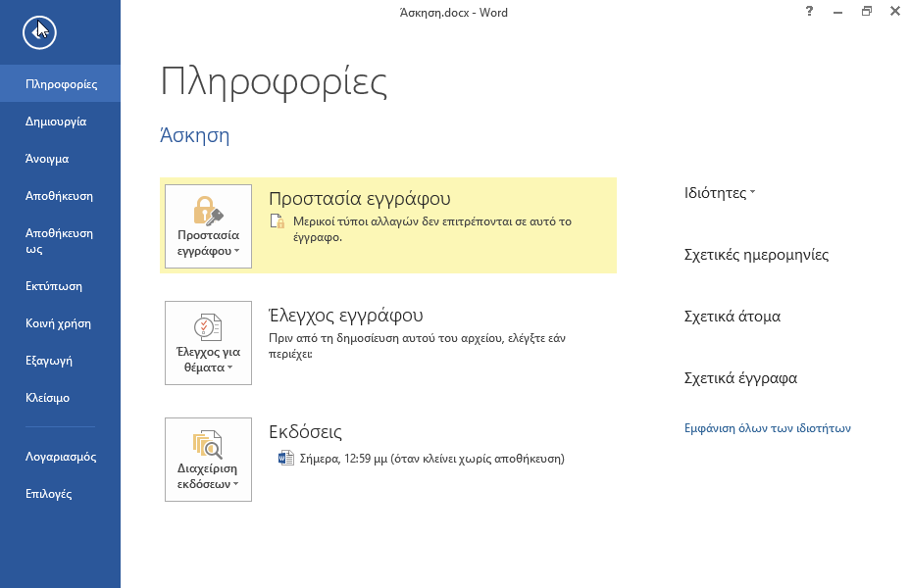The image size is (910, 588).
Task: Click the Άσκηση document name
Action: 194,135
